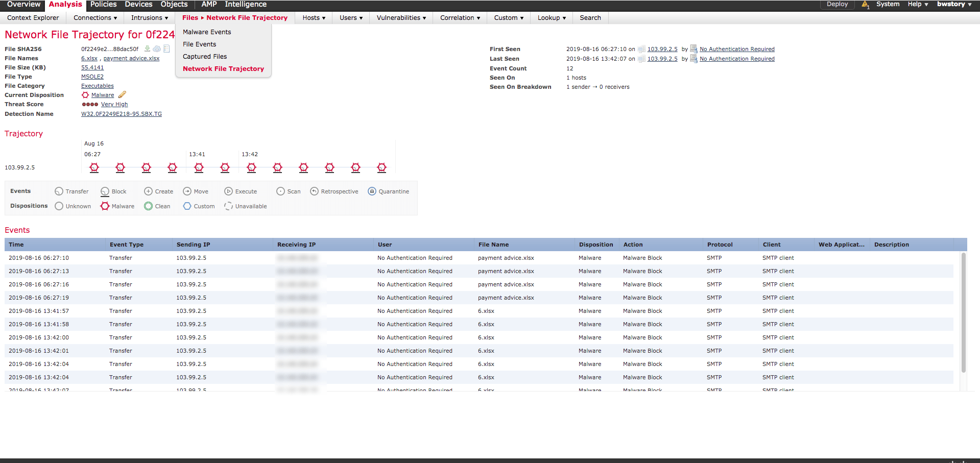The width and height of the screenshot is (980, 463).
Task: Click the Malware disposition legend icon
Action: coord(105,206)
